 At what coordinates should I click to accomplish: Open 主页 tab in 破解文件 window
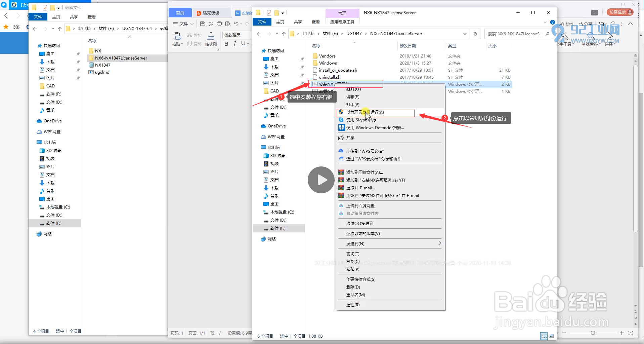(56, 17)
